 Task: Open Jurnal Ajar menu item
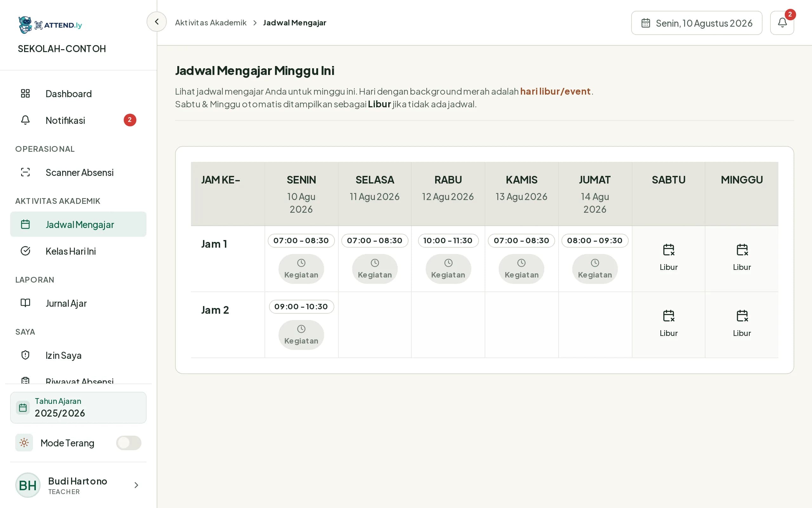coord(78,303)
